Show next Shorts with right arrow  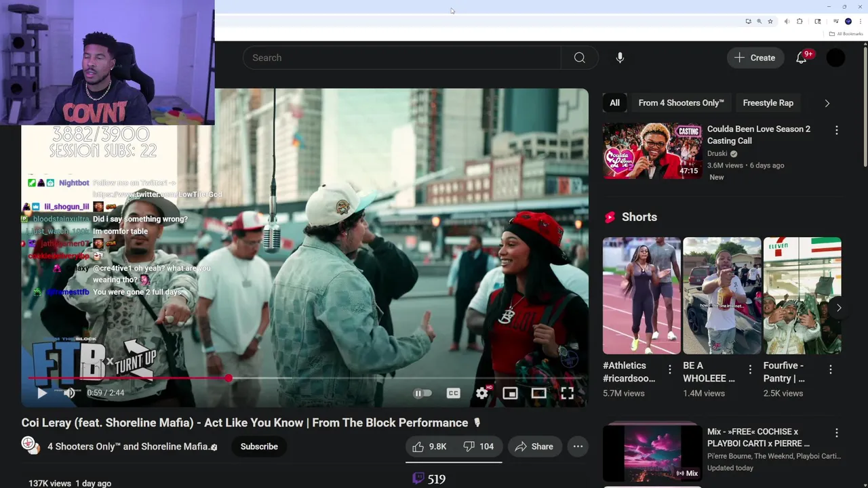click(839, 308)
